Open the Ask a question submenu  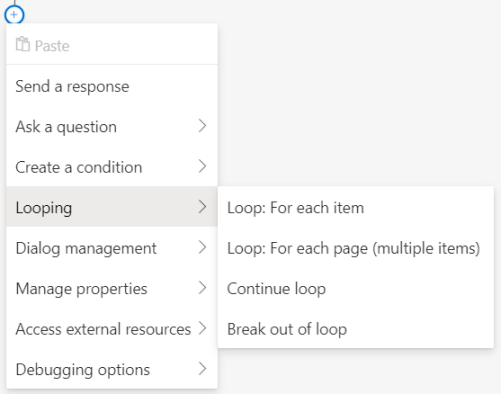[112, 127]
